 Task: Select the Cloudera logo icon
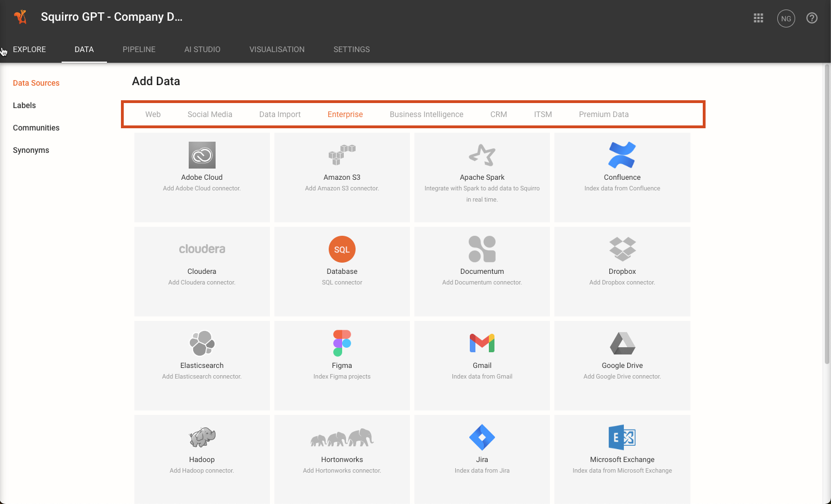point(202,249)
